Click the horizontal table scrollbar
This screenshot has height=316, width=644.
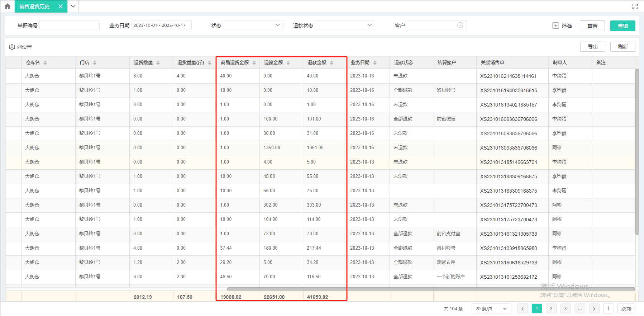(x=431, y=289)
